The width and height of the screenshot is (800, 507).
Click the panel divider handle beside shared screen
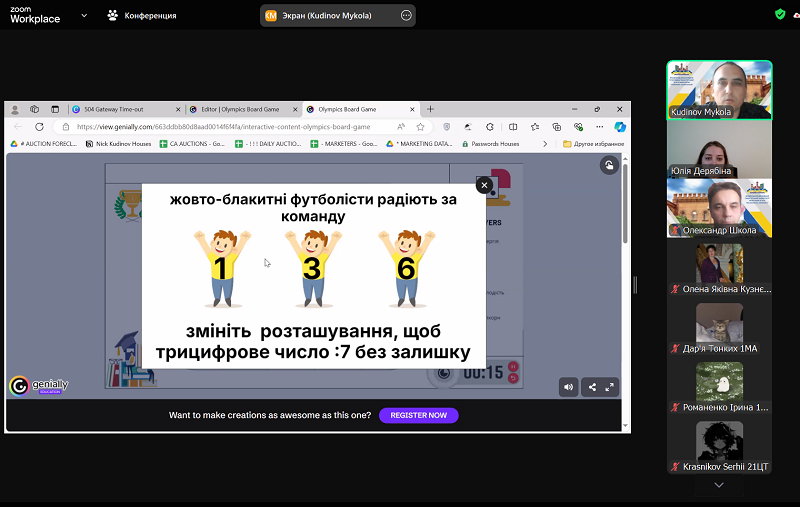(x=635, y=285)
